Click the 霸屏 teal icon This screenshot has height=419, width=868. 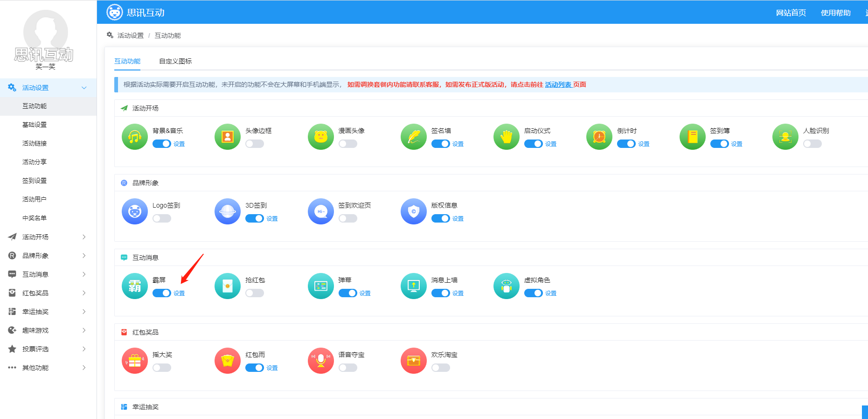point(134,286)
